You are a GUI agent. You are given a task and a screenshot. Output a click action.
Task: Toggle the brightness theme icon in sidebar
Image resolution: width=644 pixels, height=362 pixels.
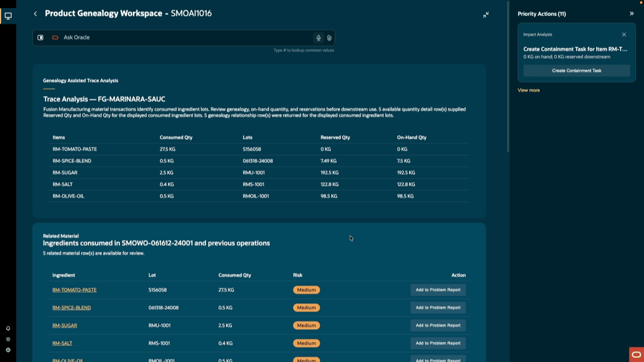[8, 339]
